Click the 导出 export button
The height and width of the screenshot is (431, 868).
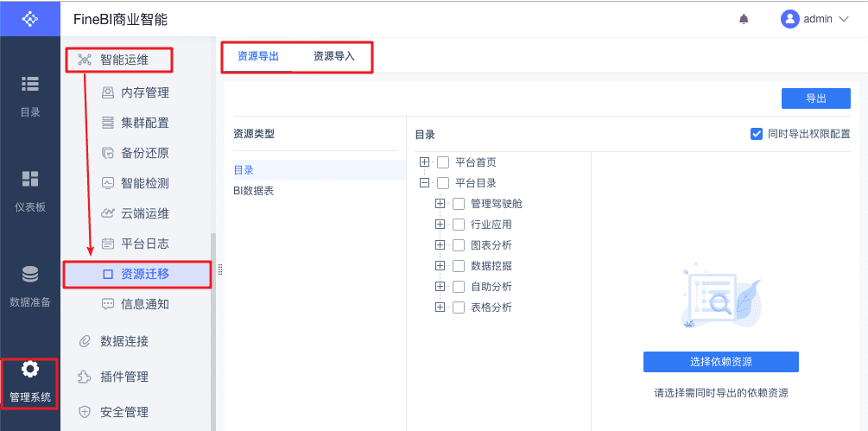point(815,98)
